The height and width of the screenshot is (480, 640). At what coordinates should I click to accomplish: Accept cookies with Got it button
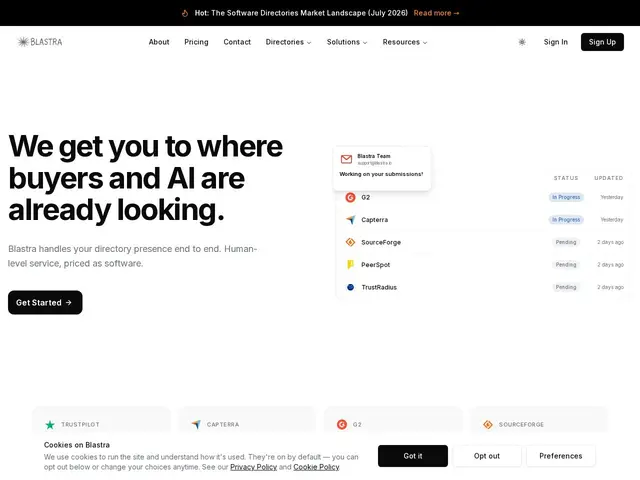coord(413,456)
